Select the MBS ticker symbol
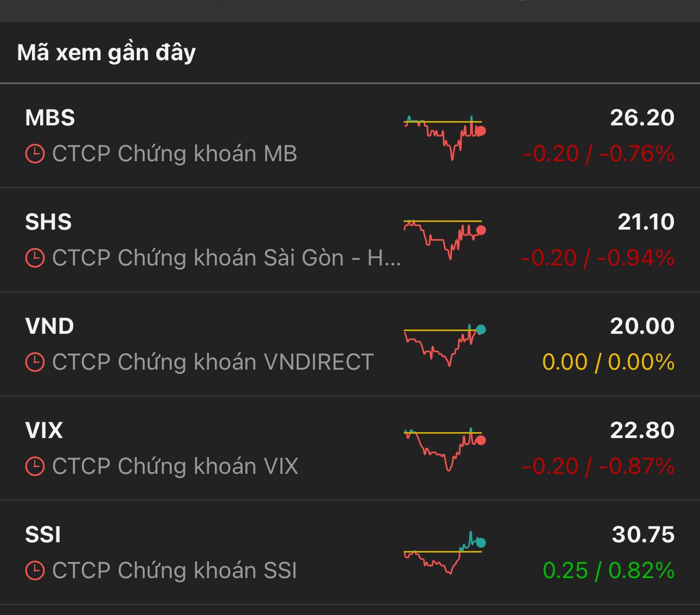700x615 pixels. click(50, 118)
